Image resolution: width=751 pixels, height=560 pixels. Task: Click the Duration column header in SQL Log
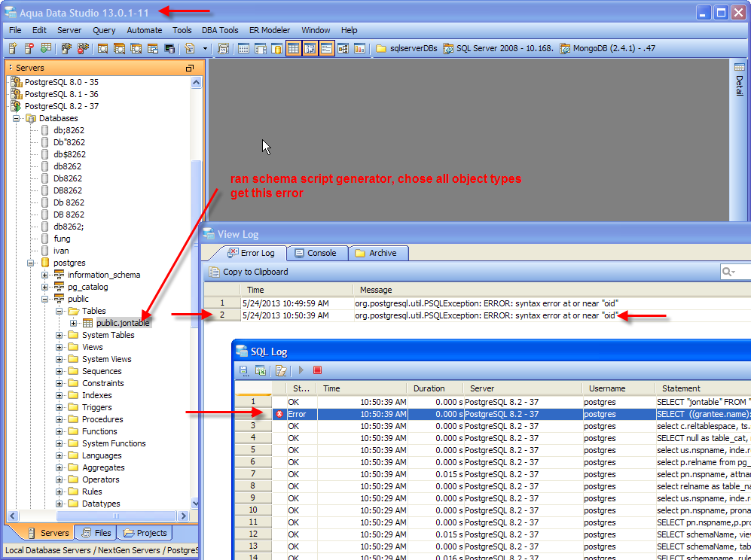(435, 388)
